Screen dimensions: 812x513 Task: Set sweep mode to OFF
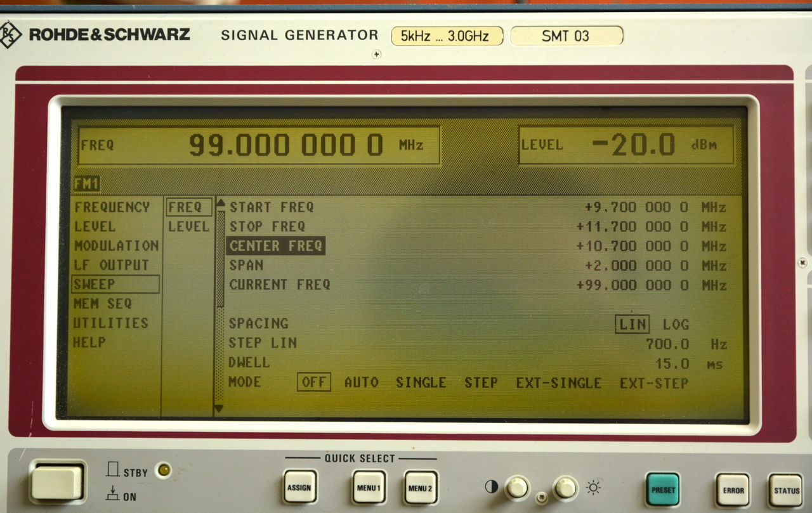tap(314, 382)
